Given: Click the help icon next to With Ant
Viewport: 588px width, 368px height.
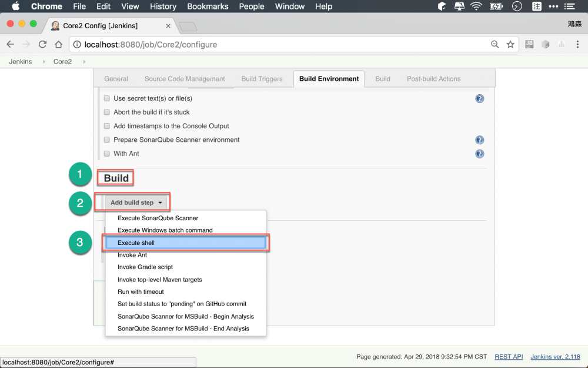Looking at the screenshot, I should coord(479,154).
